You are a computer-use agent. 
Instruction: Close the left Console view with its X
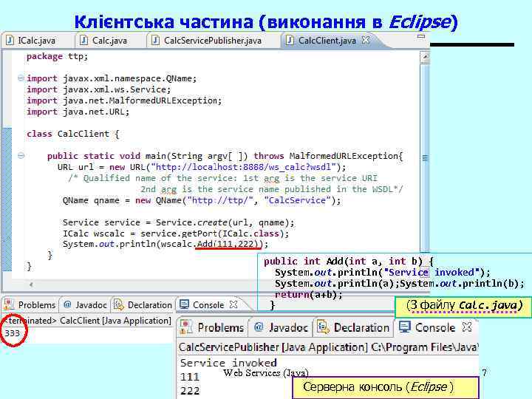tap(233, 304)
